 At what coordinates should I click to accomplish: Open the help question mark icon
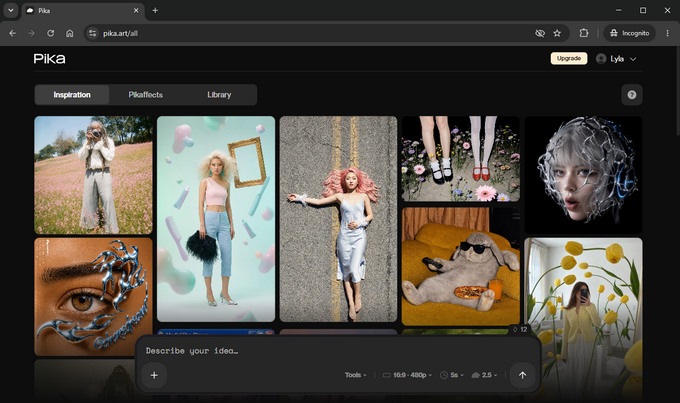[x=631, y=95]
